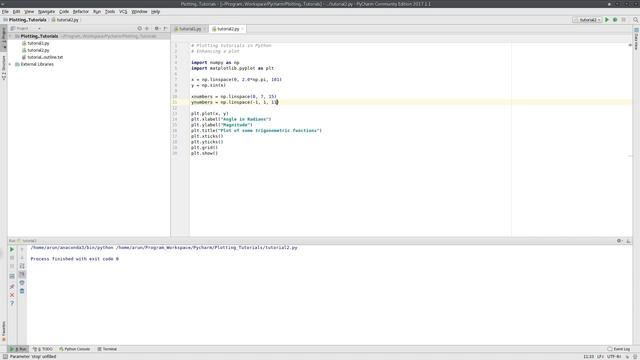640x360 pixels.
Task: Click the LF line separator in status bar
Action: (x=601, y=357)
